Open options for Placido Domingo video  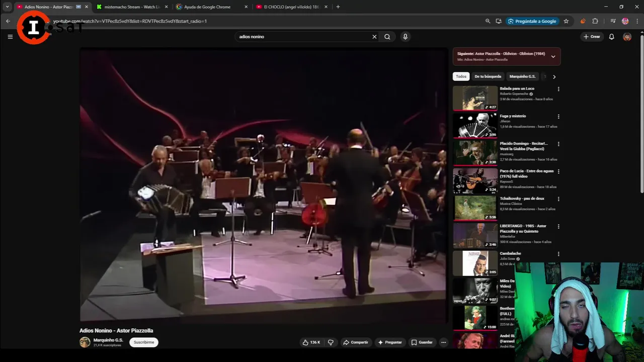[x=558, y=144]
